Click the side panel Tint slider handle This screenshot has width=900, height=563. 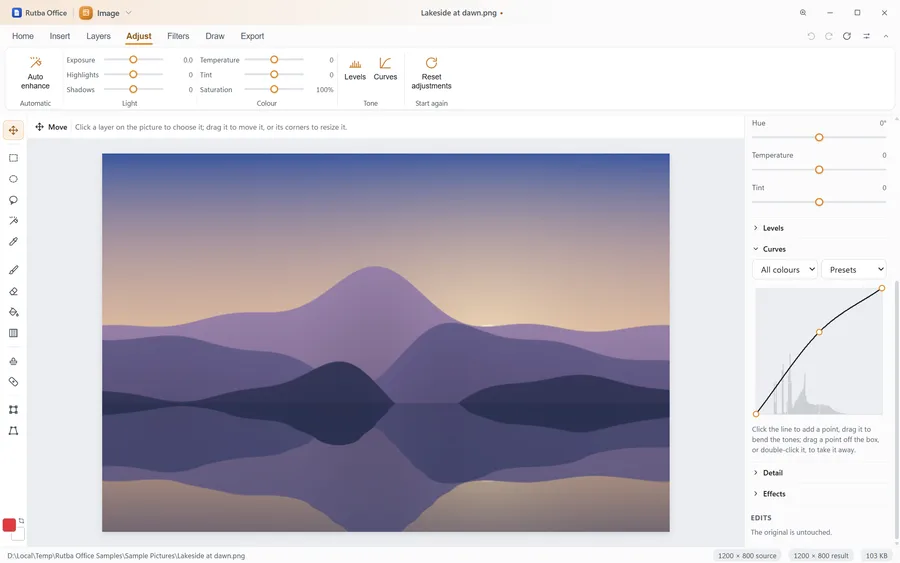(819, 202)
